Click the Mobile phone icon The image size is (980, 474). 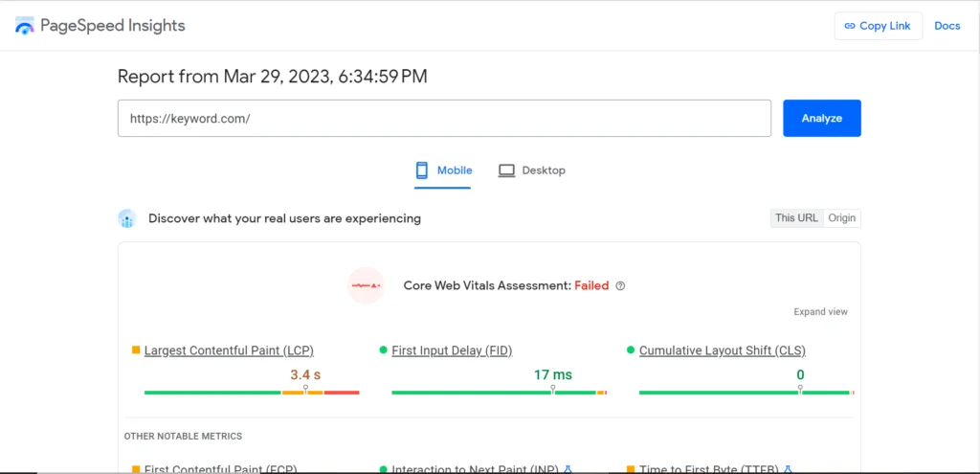(422, 170)
